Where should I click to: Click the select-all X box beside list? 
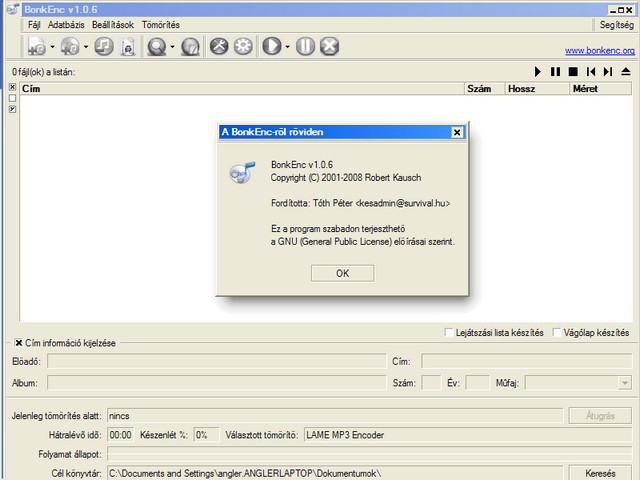(x=13, y=87)
